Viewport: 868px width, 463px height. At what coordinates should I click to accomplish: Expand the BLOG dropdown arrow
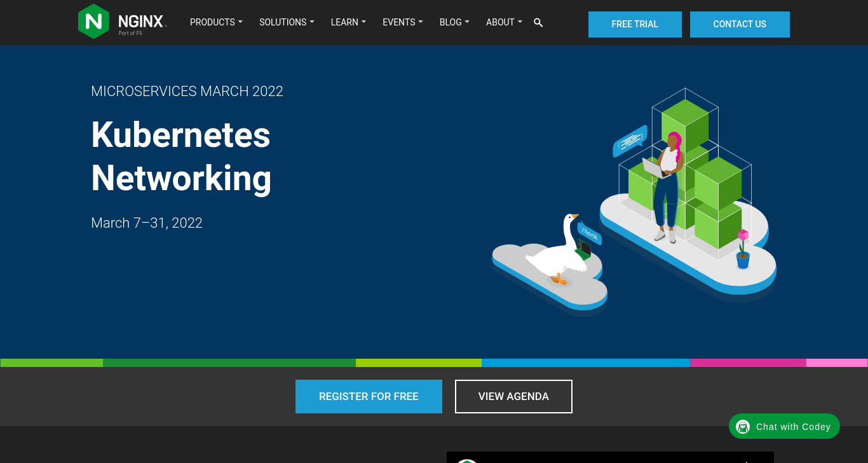pyautogui.click(x=467, y=22)
